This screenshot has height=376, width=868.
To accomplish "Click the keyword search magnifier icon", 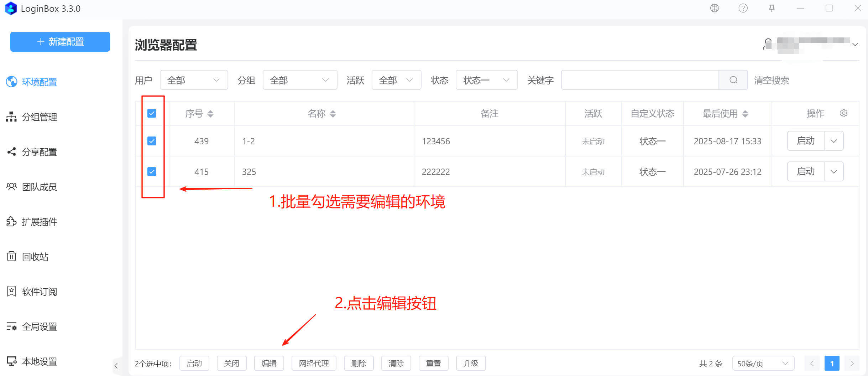I will click(733, 80).
